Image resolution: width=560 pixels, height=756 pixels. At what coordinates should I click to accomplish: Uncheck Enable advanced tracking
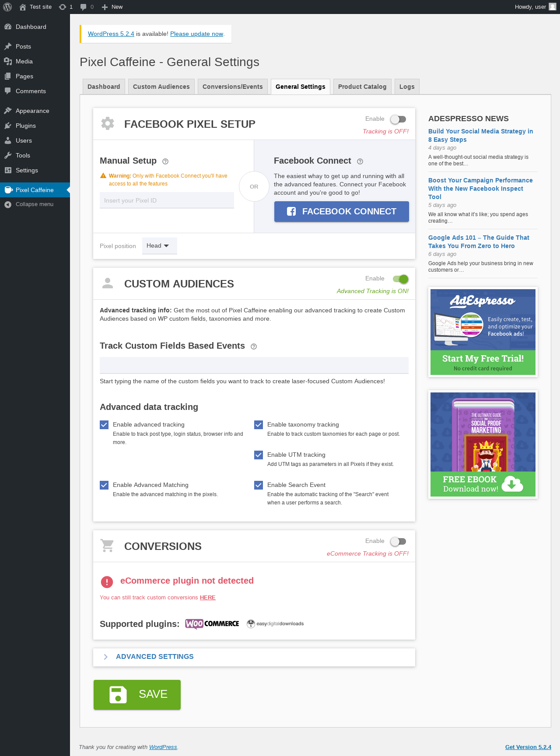104,424
